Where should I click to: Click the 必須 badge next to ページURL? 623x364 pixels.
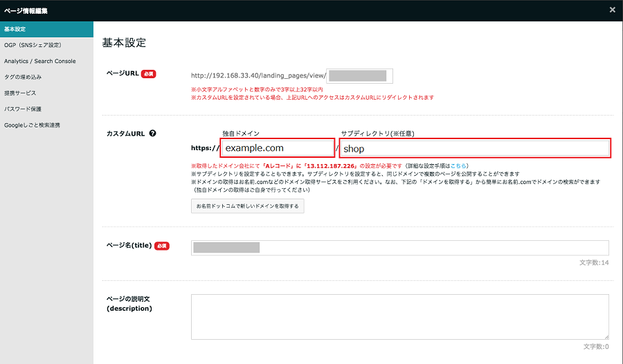[x=148, y=74]
